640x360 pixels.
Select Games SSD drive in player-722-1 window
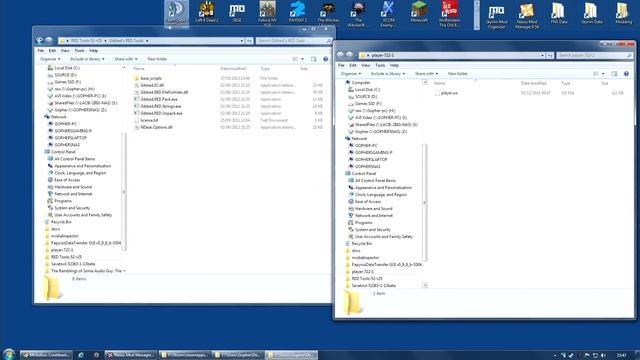pyautogui.click(x=365, y=104)
